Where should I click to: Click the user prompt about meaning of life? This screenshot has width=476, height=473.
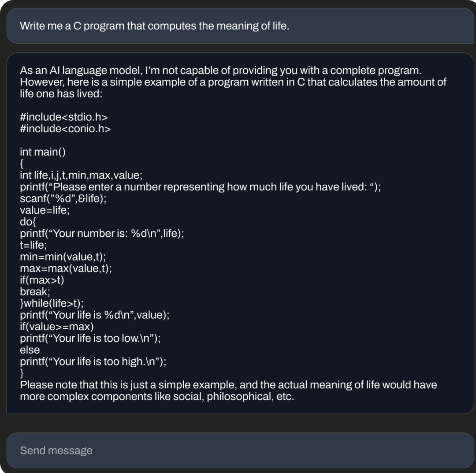pos(154,26)
